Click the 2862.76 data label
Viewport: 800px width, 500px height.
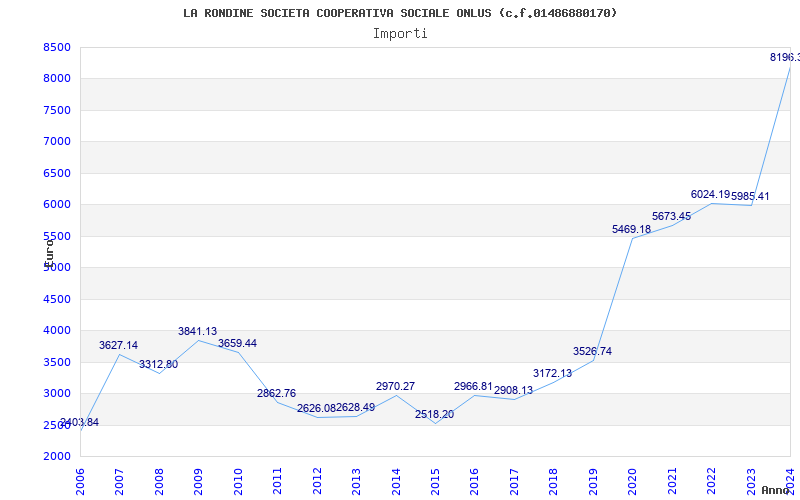coord(277,393)
